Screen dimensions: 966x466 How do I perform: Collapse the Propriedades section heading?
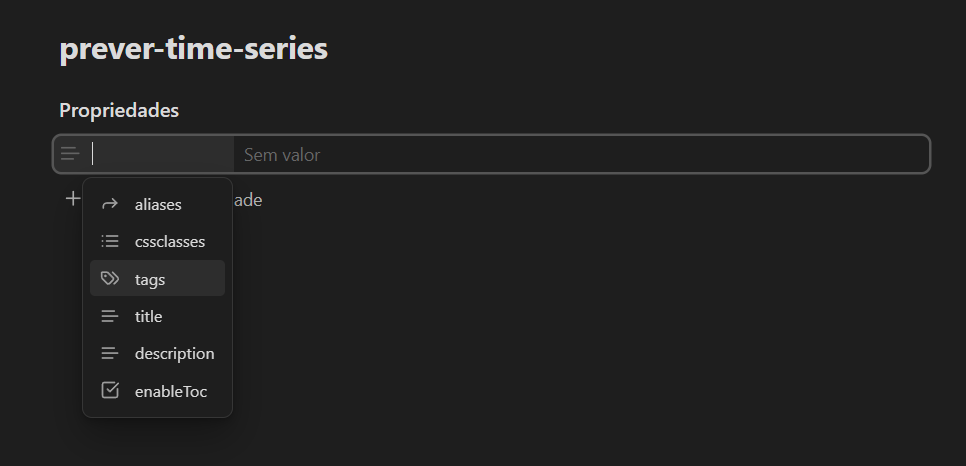tap(119, 110)
